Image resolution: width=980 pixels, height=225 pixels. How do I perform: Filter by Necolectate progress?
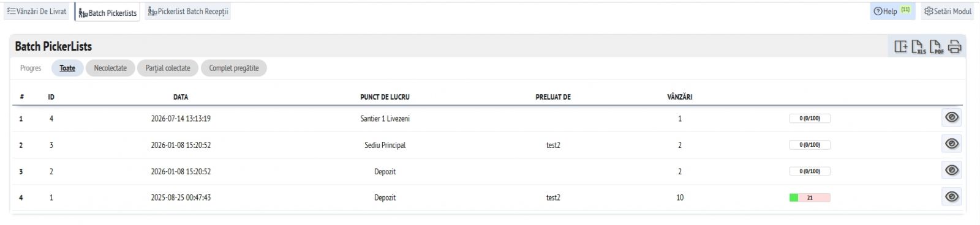pyautogui.click(x=110, y=68)
